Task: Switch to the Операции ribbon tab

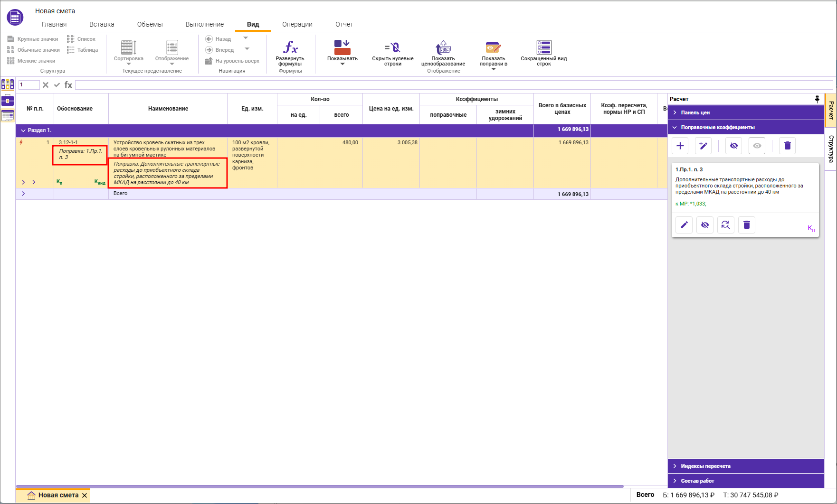Action: pyautogui.click(x=297, y=24)
